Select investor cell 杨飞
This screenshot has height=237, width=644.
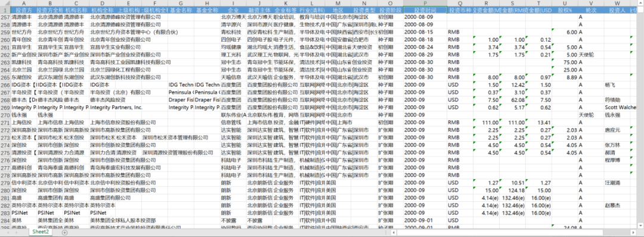click(617, 85)
